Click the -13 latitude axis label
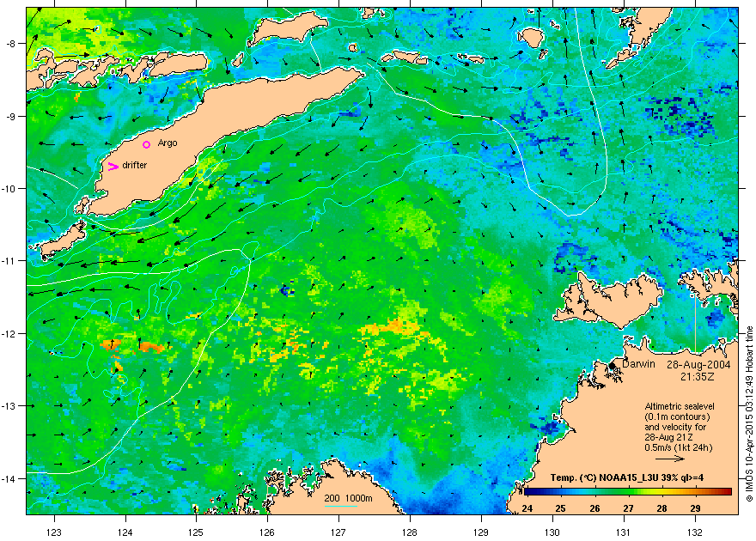 point(9,405)
